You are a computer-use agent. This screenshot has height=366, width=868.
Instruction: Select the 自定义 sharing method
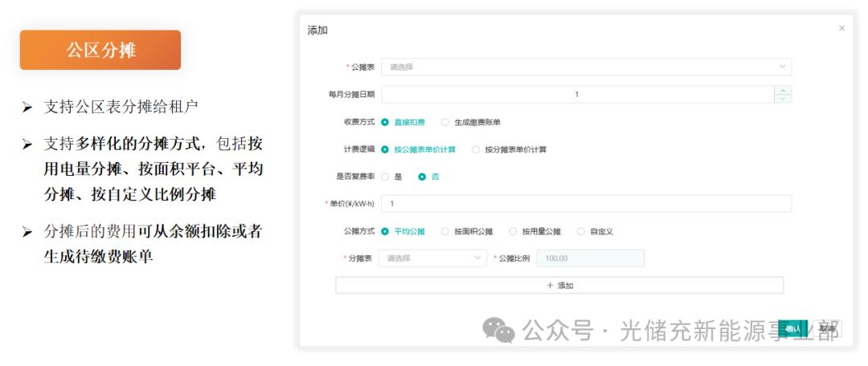595,232
